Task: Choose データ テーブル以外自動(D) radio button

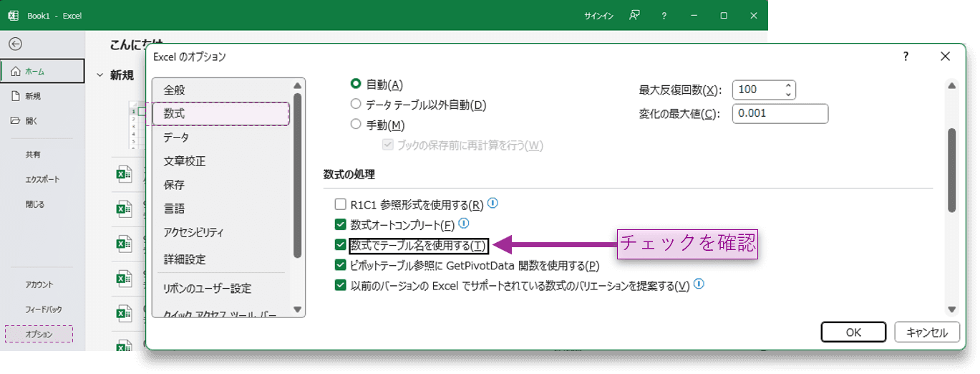Action: [356, 105]
